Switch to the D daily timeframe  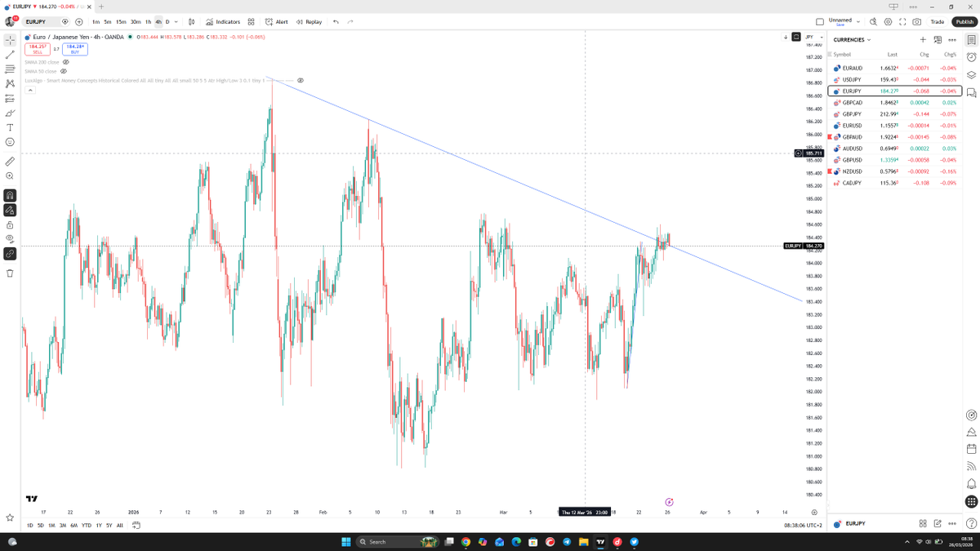coord(167,22)
